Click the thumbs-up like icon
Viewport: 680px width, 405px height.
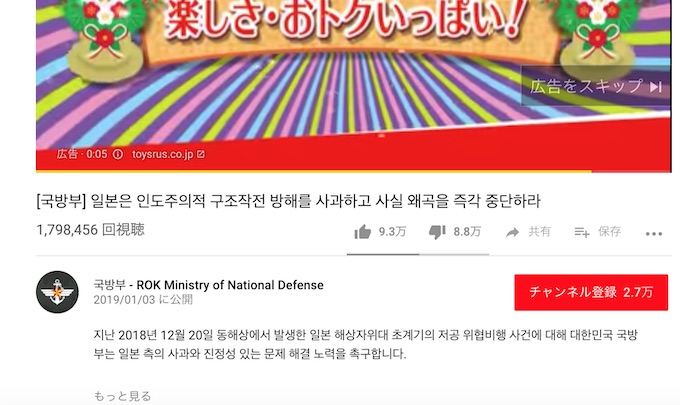(363, 232)
